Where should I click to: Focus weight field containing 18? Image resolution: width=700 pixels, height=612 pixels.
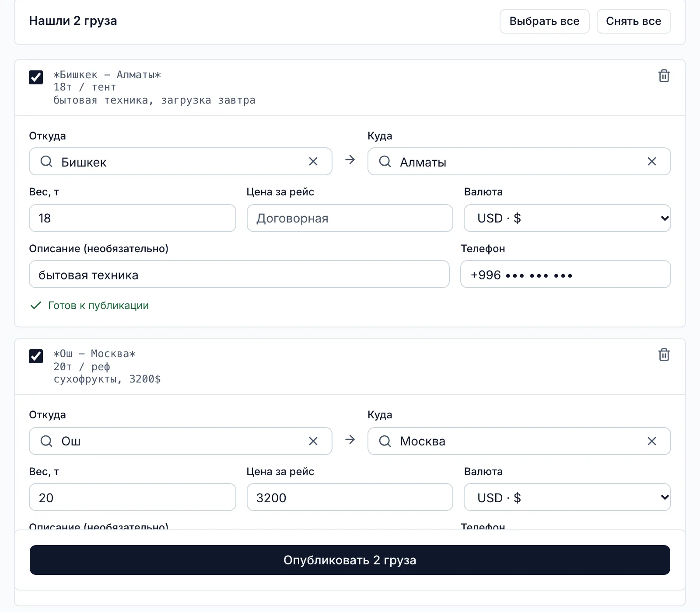[133, 218]
